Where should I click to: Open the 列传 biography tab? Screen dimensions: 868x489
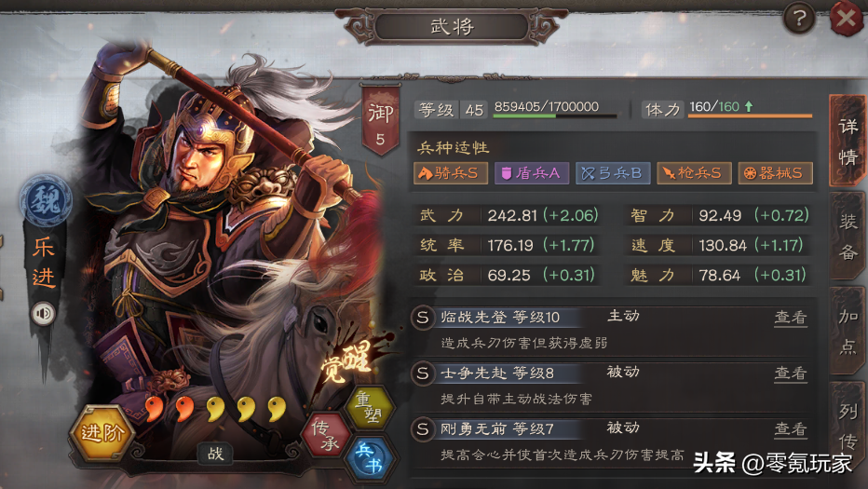coord(848,427)
